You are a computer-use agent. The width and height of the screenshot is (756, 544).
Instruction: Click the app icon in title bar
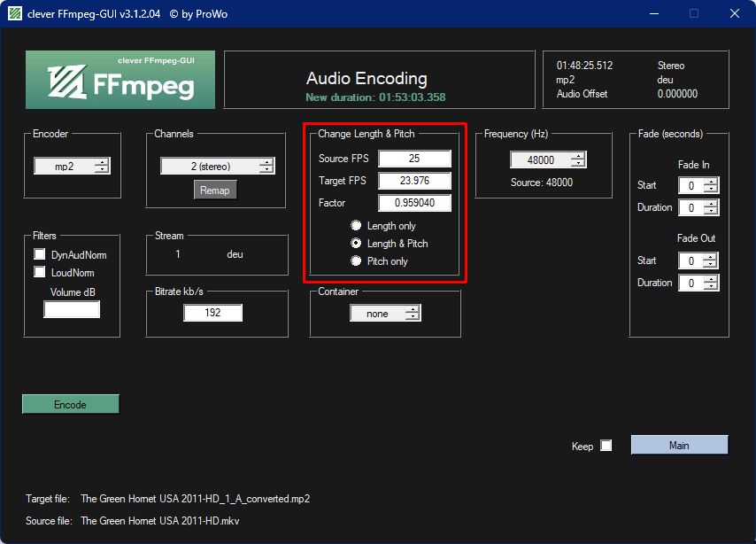[x=15, y=13]
